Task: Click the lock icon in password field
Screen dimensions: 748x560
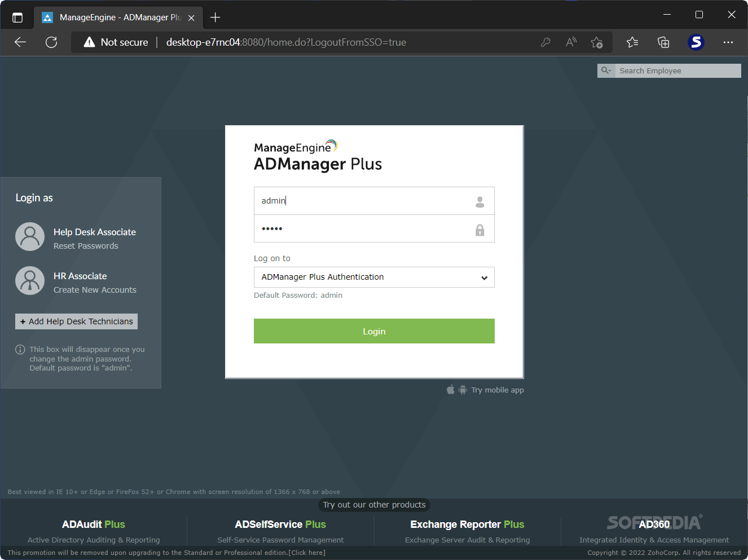Action: coord(480,230)
